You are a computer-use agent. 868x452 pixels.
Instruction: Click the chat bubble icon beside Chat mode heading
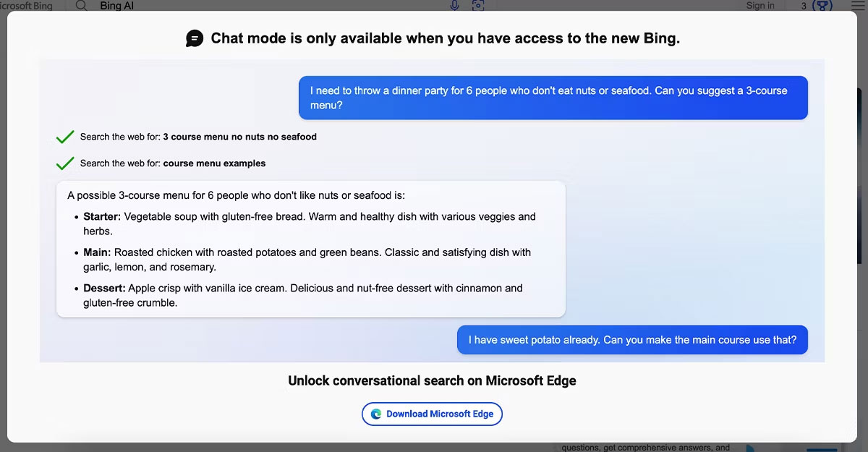(195, 38)
